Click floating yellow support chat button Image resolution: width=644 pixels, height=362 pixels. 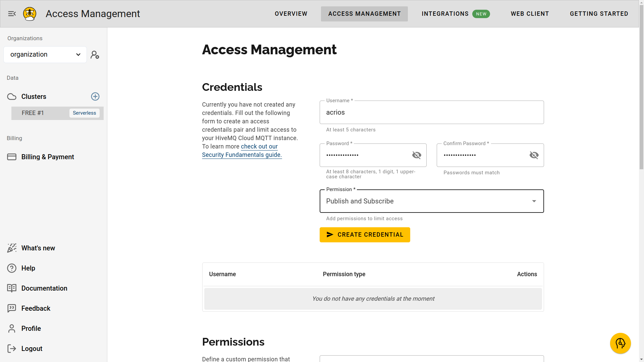tap(620, 343)
